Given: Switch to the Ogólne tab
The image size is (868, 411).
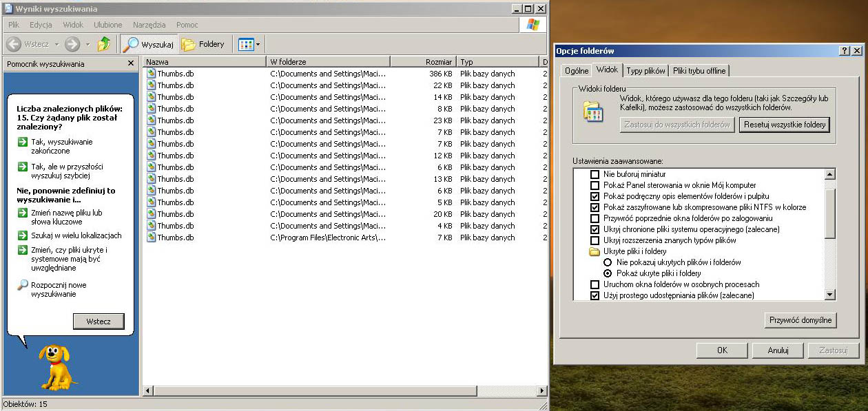Looking at the screenshot, I should point(577,71).
